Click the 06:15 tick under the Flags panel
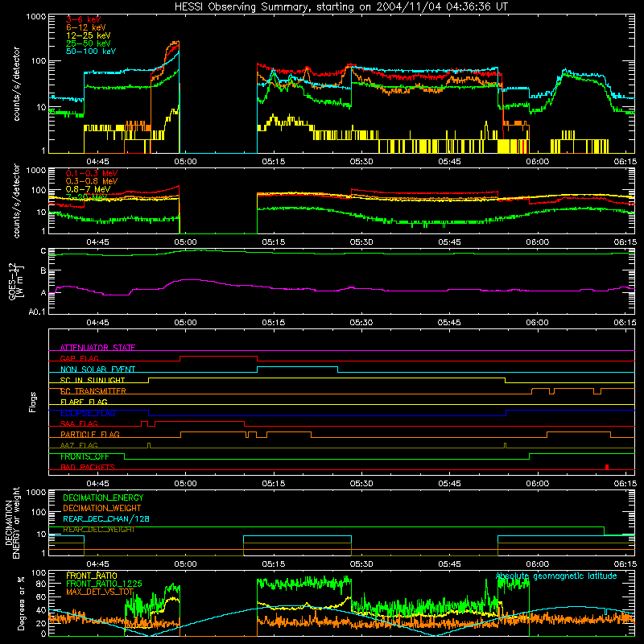 pyautogui.click(x=625, y=484)
